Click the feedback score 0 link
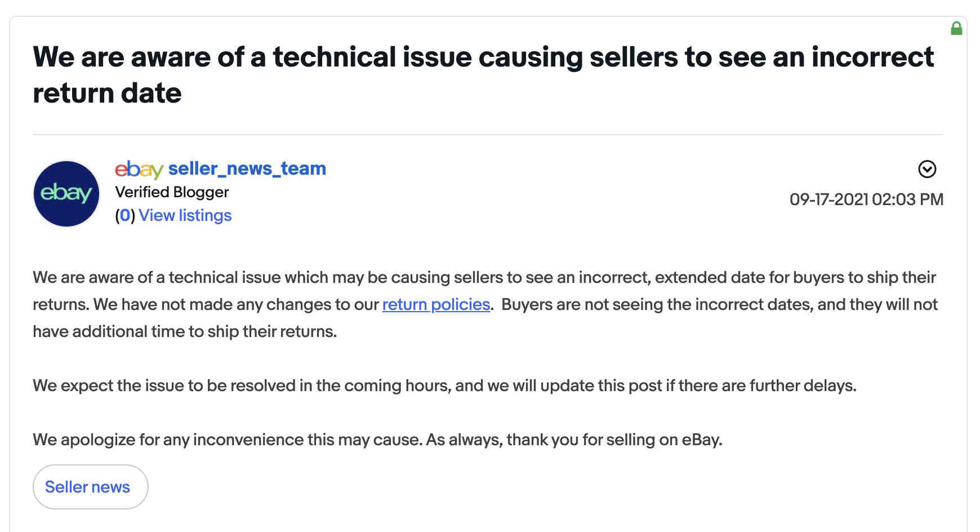 (125, 215)
